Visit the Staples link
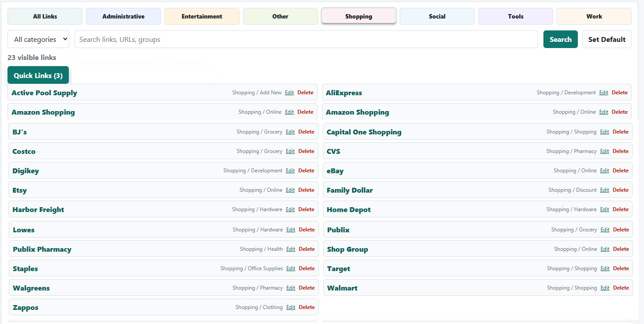Viewport: 644px width, 324px height. point(25,268)
